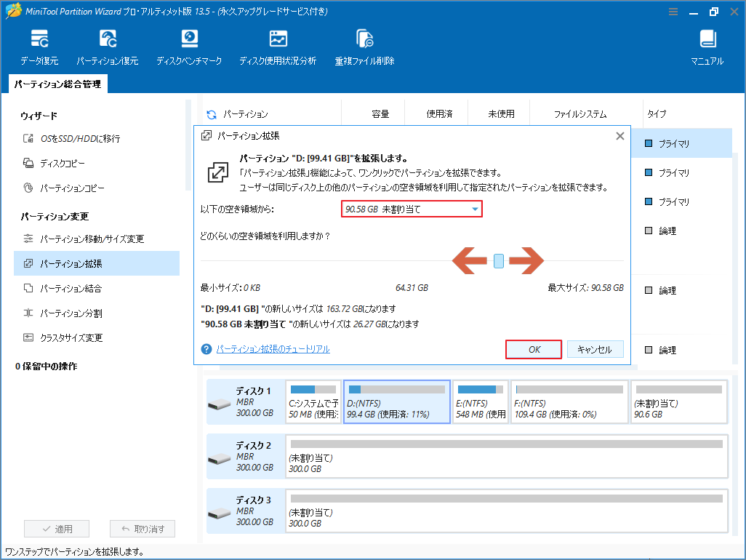Image resolution: width=746 pixels, height=560 pixels.
Task: Click the MiniTool Partition Wizard logo
Action: pos(14,11)
